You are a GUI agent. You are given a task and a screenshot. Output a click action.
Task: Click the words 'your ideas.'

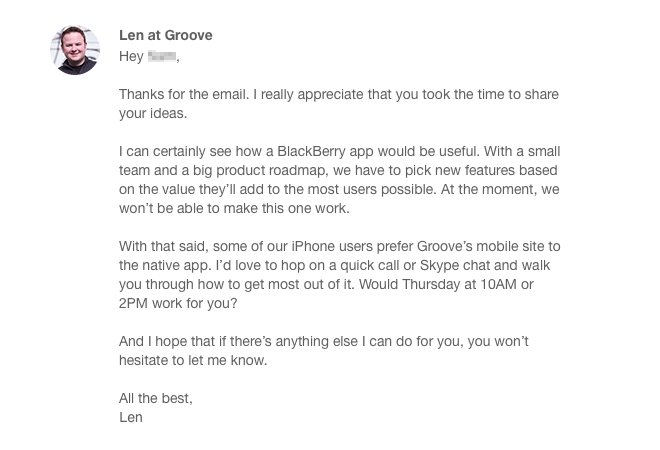point(153,114)
